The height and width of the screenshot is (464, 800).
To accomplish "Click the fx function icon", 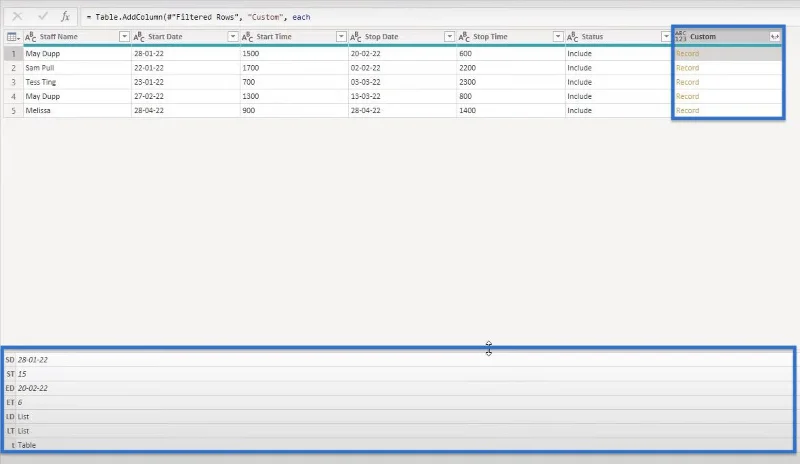I will click(x=65, y=16).
